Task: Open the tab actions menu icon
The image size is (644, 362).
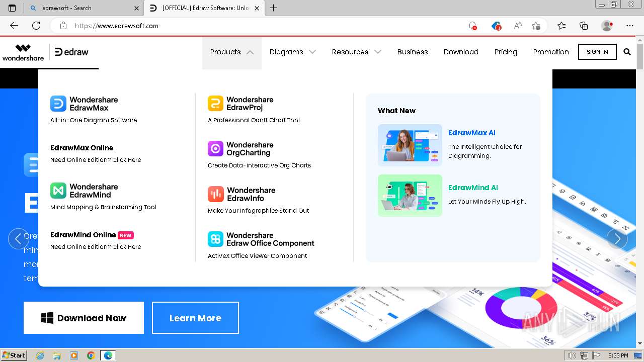Action: (12, 8)
